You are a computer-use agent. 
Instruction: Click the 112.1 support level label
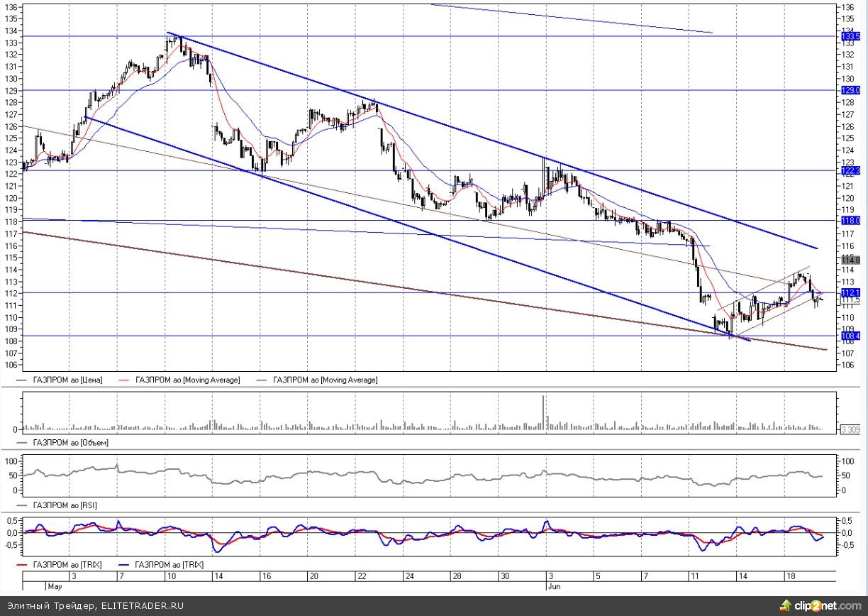850,292
